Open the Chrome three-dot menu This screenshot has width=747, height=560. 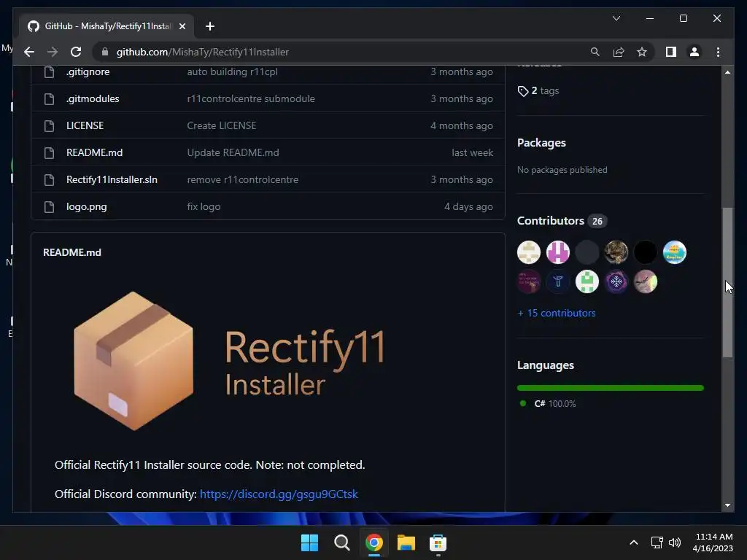(x=718, y=52)
